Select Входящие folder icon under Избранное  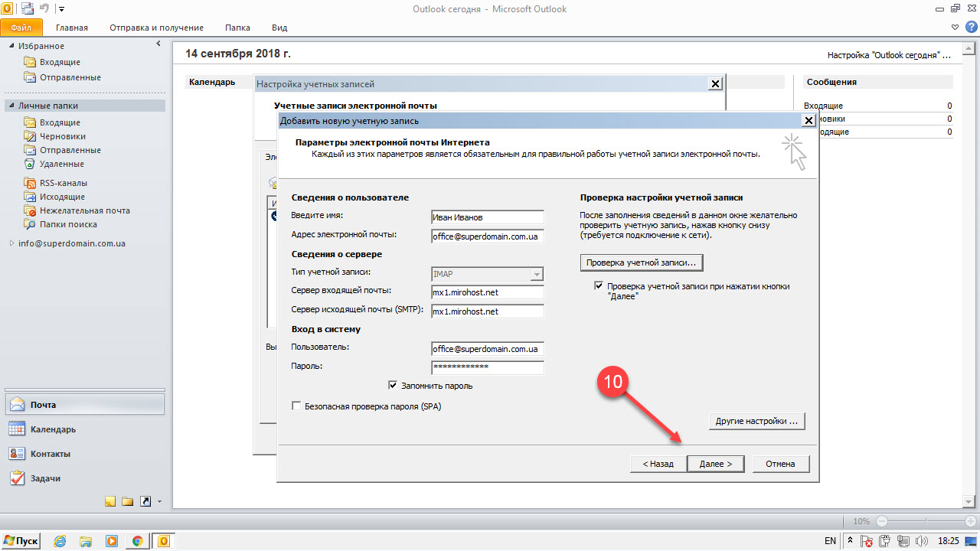[x=30, y=62]
